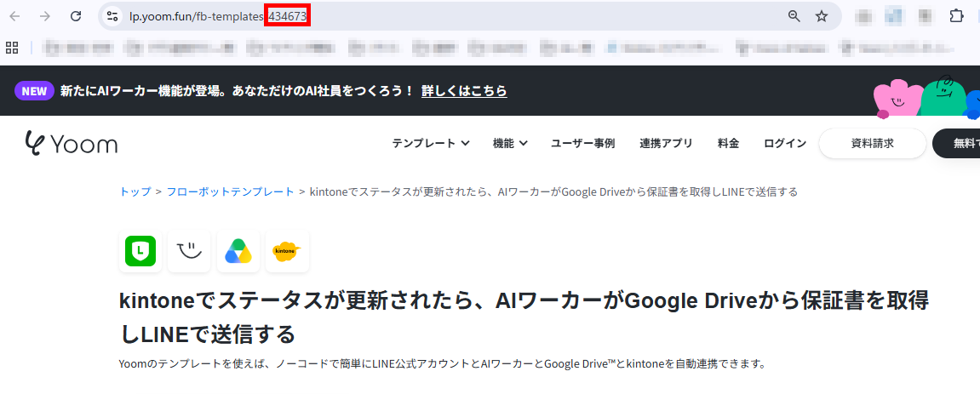
Task: Expand the テンプレート dropdown menu
Action: pos(431,143)
